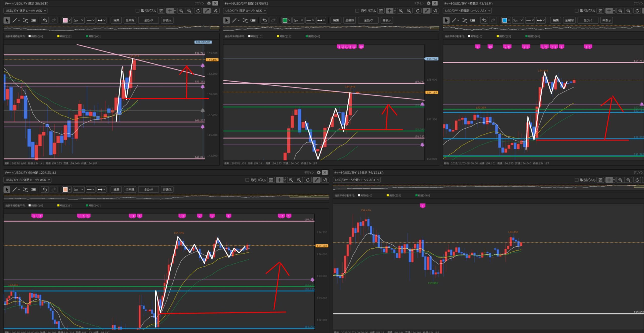
Task: Toggle the pencil drawing mode in 60-minute chart
Action: coord(317,180)
